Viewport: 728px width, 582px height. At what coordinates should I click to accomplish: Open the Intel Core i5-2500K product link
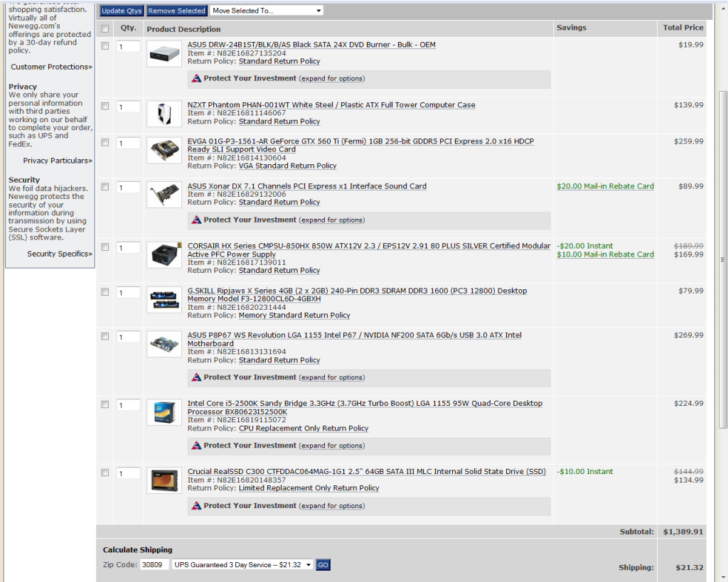coord(365,407)
